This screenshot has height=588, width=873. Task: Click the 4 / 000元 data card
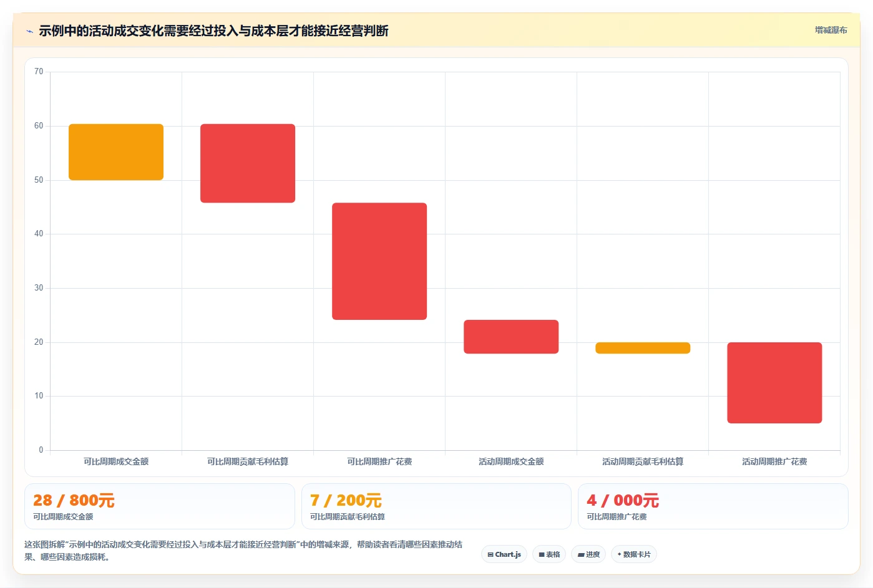tap(713, 506)
